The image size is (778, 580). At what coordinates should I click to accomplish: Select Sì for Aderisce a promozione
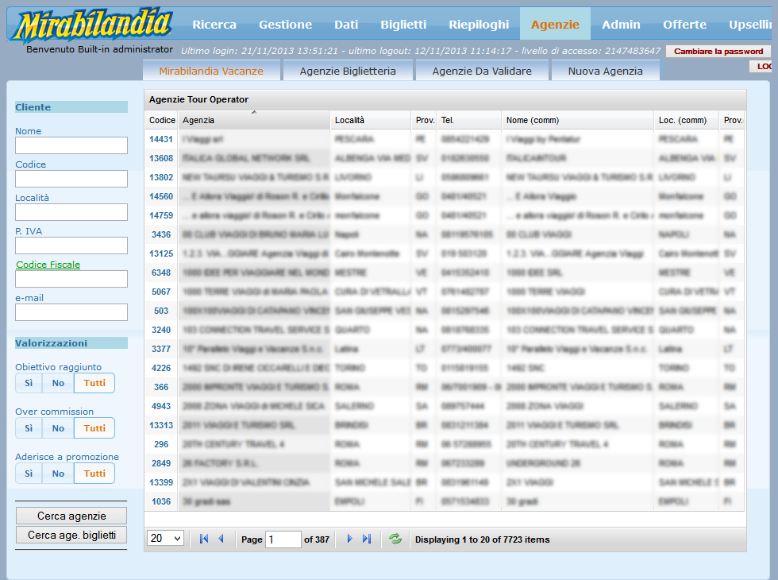[29, 473]
